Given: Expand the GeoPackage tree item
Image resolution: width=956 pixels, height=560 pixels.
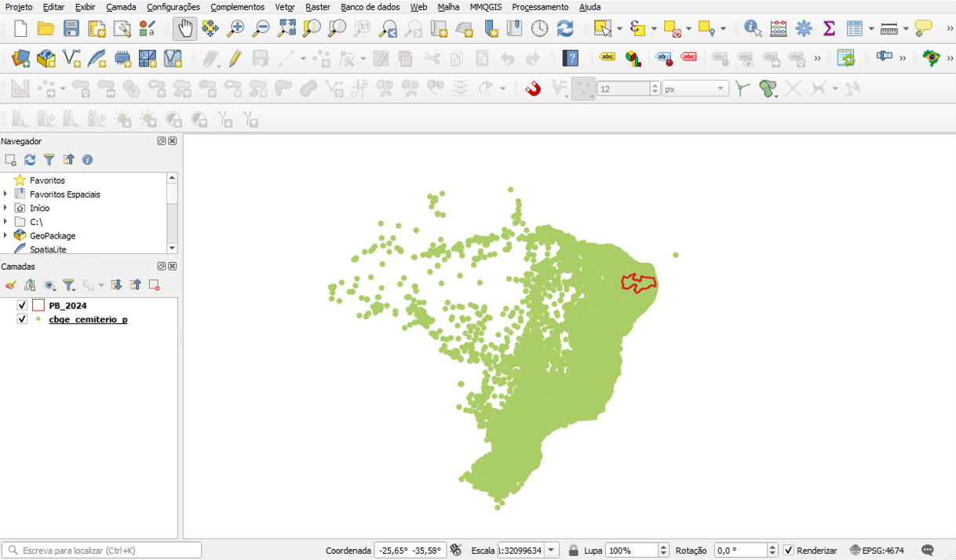Looking at the screenshot, I should (5, 235).
